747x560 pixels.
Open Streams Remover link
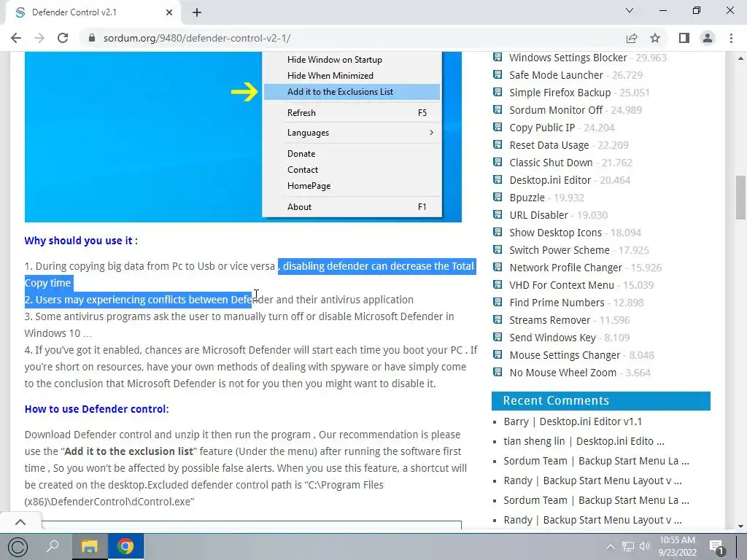click(x=550, y=320)
